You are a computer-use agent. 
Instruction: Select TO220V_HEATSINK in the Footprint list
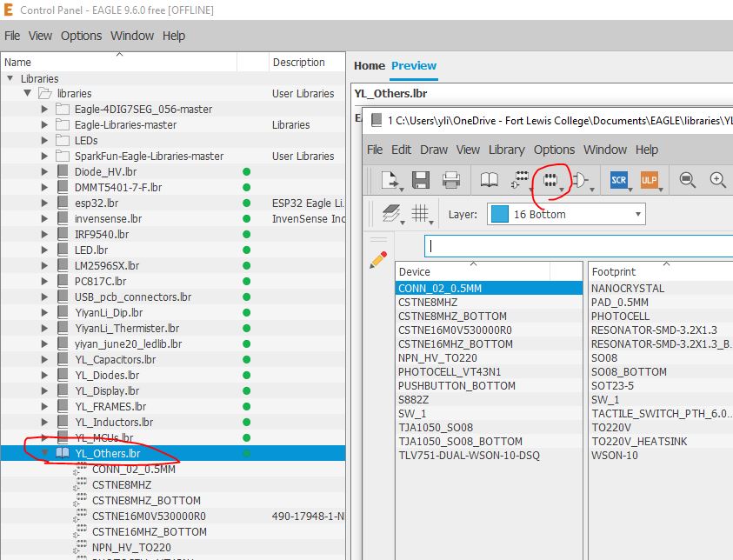661,441
